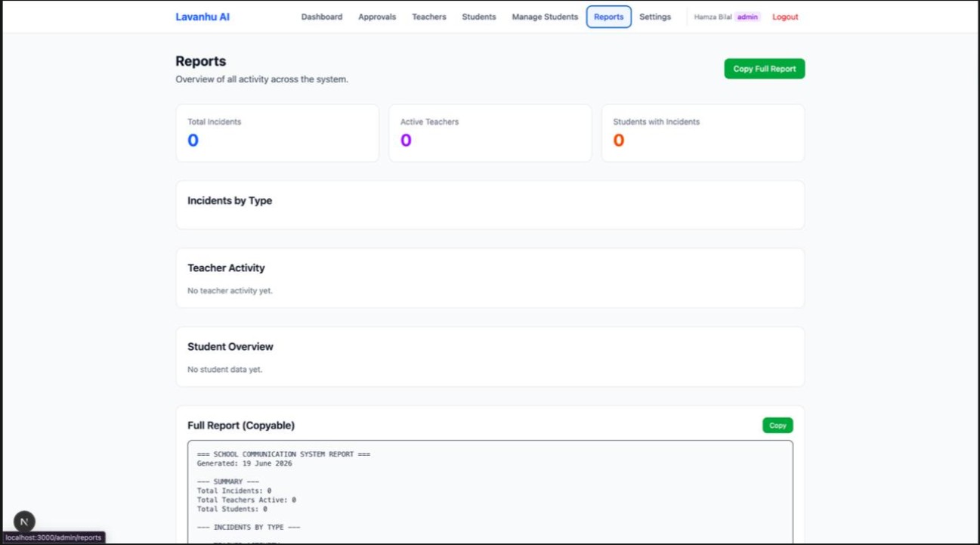Click the Reports page title
The image size is (980, 545).
[x=201, y=61]
